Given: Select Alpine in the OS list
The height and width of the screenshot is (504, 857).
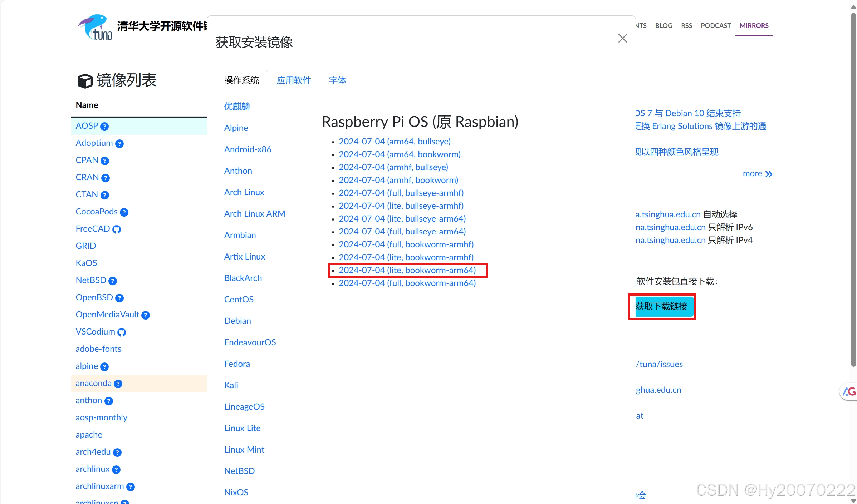Looking at the screenshot, I should coord(236,128).
